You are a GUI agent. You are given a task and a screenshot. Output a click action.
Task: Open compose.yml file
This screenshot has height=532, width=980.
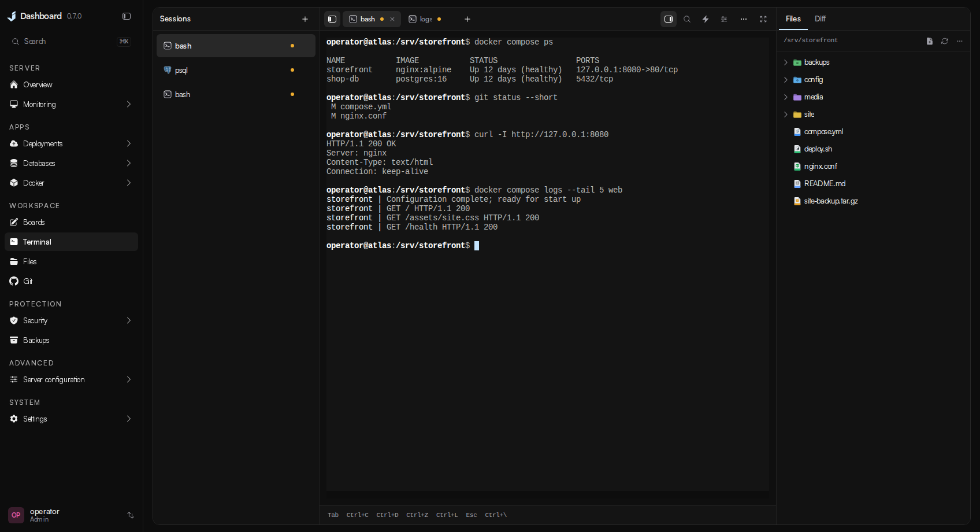point(873,132)
